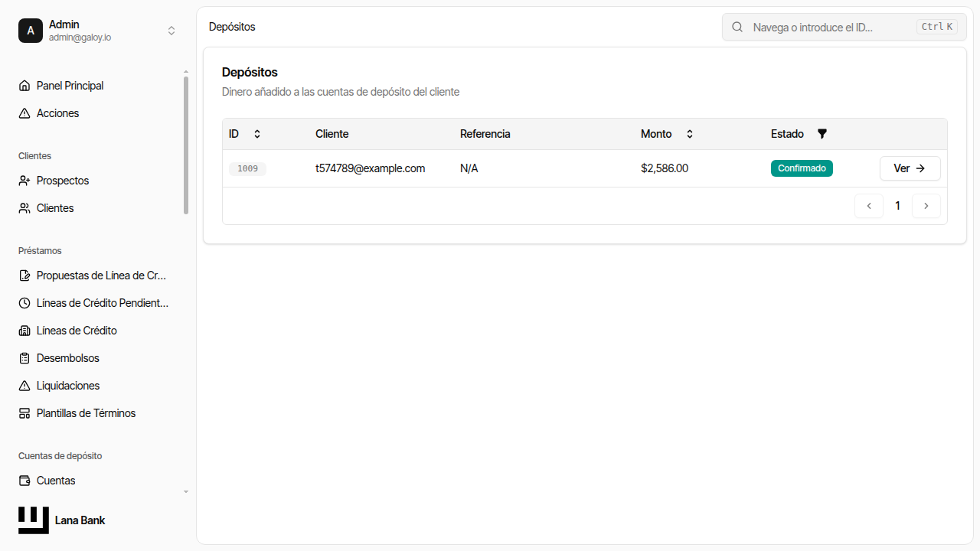
Task: Open Panel Principal home icon
Action: point(24,86)
